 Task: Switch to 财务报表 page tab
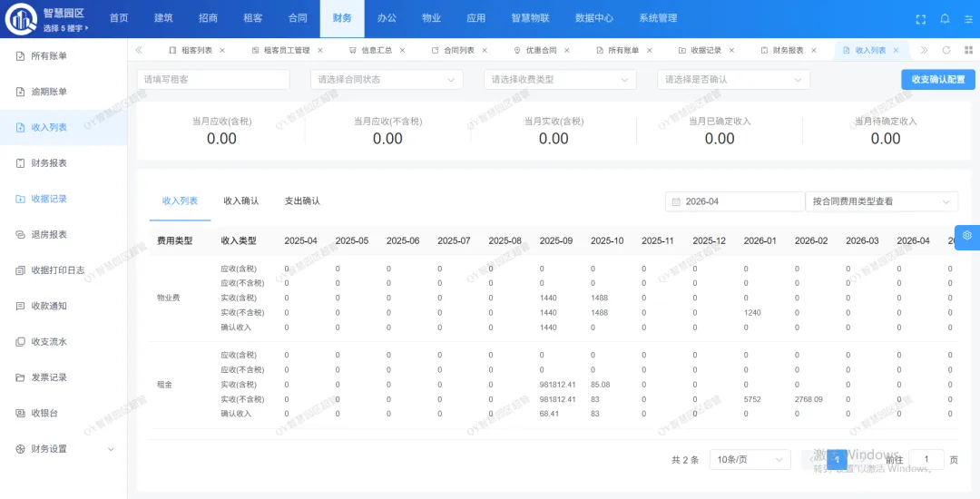[789, 50]
